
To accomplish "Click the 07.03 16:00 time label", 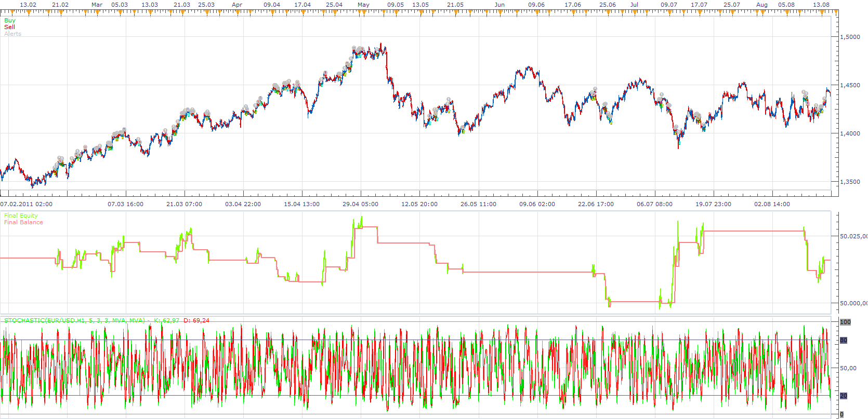I will pyautogui.click(x=126, y=204).
